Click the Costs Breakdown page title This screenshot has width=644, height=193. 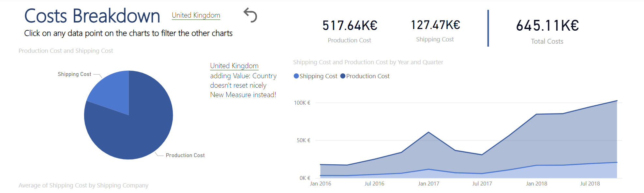tap(92, 16)
